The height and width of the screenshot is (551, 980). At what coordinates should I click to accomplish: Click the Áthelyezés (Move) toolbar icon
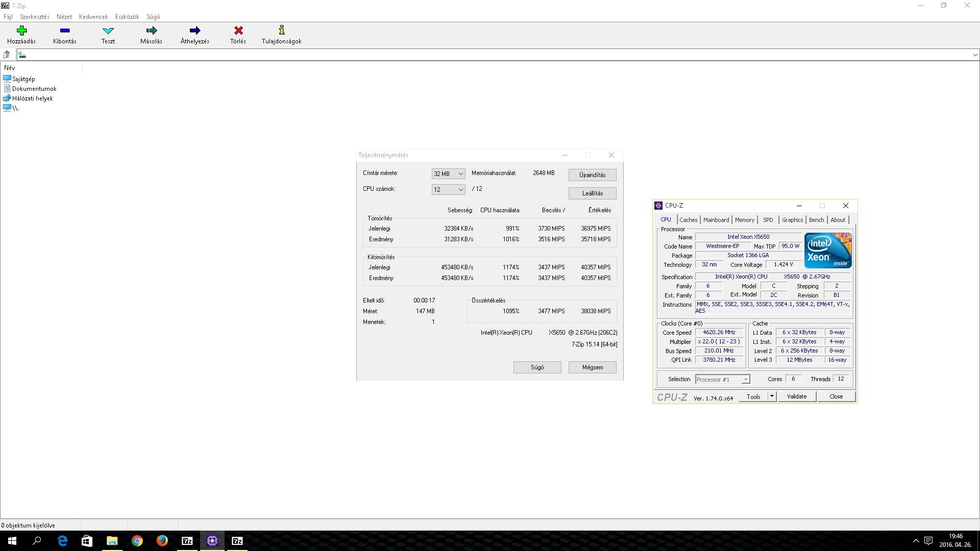(195, 31)
